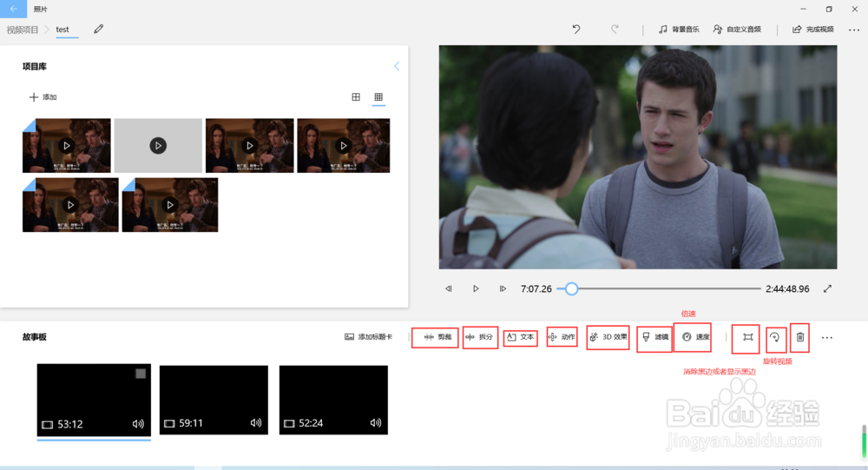
Task: Click 添加 to add media to library
Action: click(43, 97)
